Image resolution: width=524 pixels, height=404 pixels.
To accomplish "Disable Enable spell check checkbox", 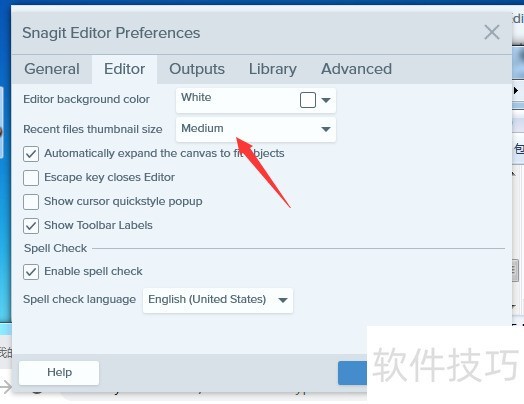I will coord(31,272).
